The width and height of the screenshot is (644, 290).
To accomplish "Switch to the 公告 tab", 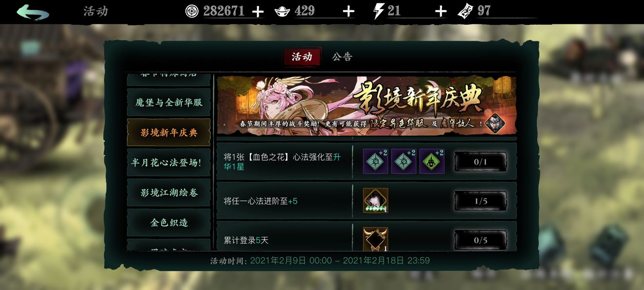I will [x=342, y=57].
